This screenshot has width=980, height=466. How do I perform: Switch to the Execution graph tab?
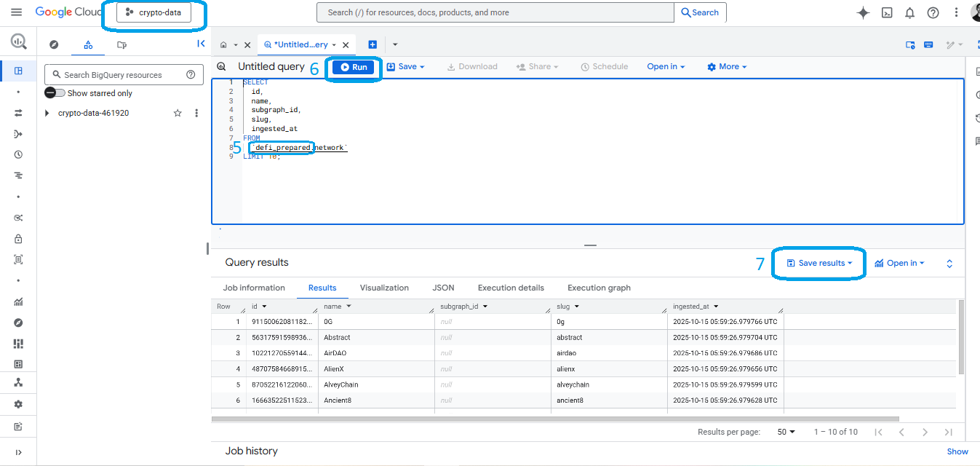point(598,288)
